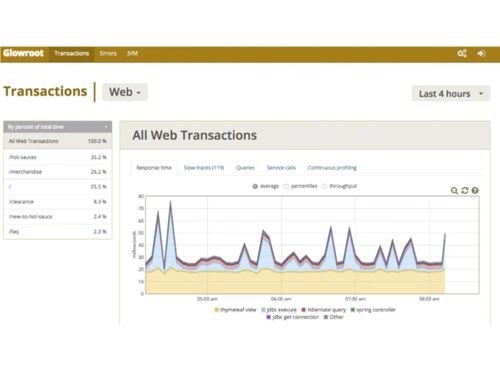Open the /faq transaction
Image resolution: width=500 pixels, height=375 pixels.
(x=58, y=232)
